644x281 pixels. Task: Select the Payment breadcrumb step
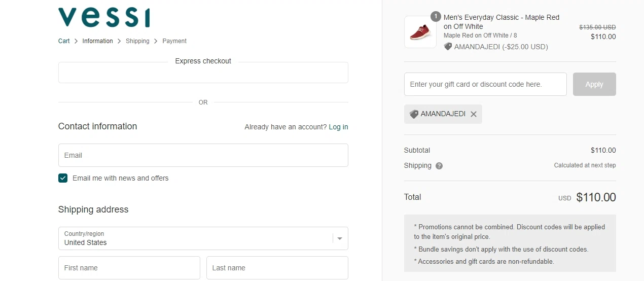(174, 41)
